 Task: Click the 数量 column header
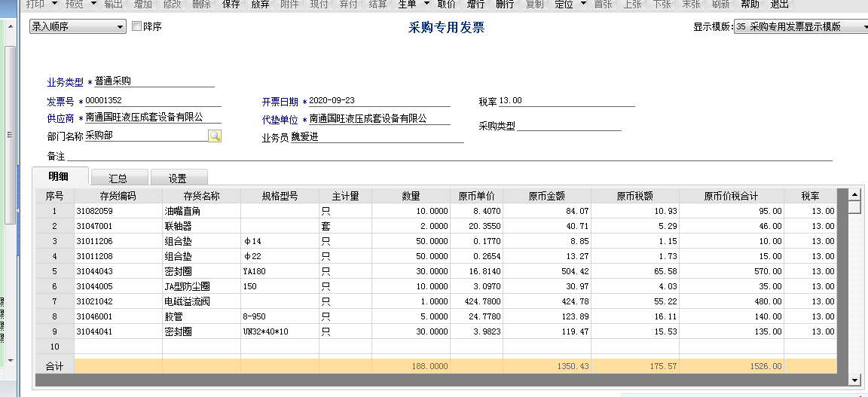click(x=411, y=196)
